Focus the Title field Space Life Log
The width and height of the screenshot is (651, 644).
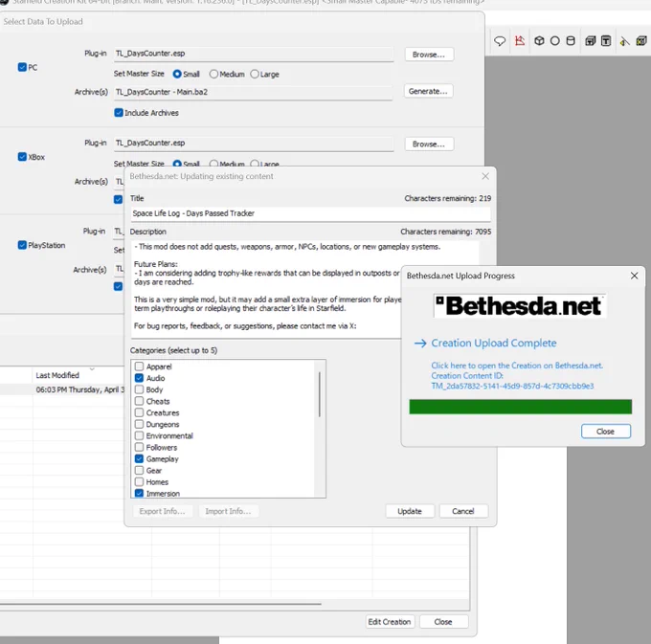(310, 213)
